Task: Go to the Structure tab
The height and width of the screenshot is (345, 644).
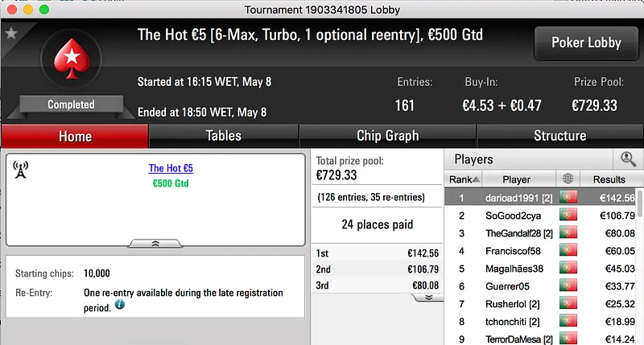Action: point(559,136)
